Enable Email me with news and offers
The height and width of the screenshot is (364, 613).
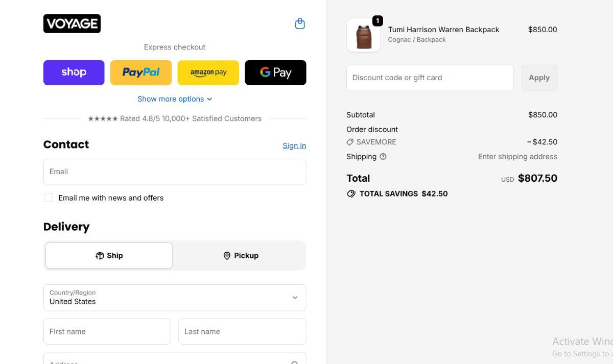tap(49, 198)
